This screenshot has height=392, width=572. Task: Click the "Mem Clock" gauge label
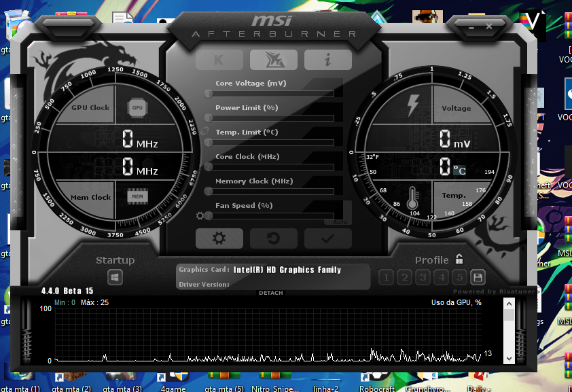90,197
